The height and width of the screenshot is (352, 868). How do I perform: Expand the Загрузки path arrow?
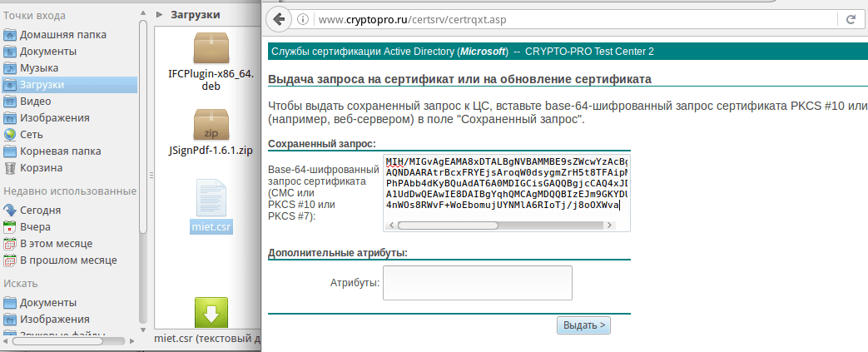click(x=159, y=14)
